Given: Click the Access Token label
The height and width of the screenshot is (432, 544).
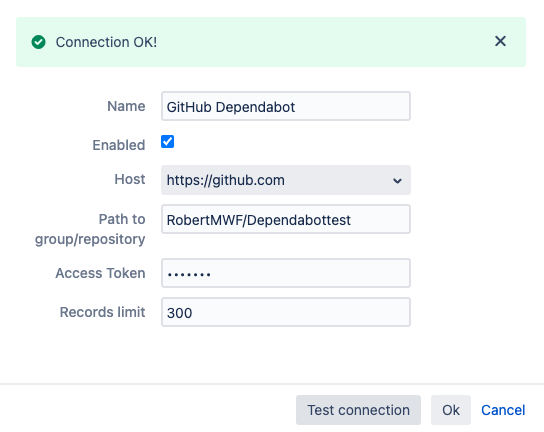Looking at the screenshot, I should tap(100, 273).
